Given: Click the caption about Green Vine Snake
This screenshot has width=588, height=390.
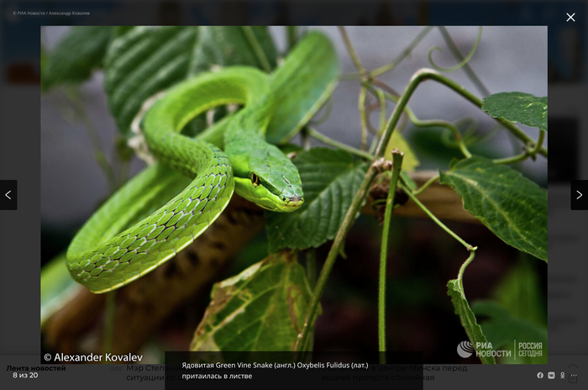Looking at the screenshot, I should 275,371.
